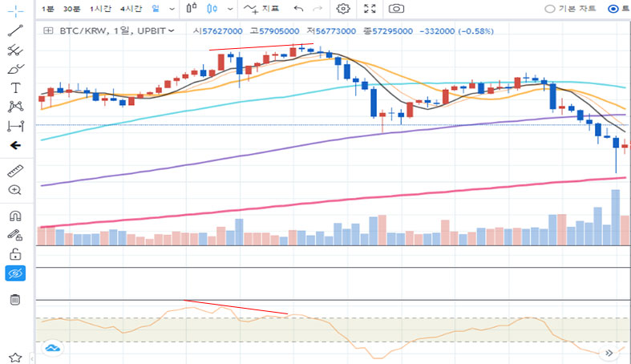Screen dimensions: 631x364
Task: Toggle lock all drawing tools
Action: pyautogui.click(x=15, y=254)
